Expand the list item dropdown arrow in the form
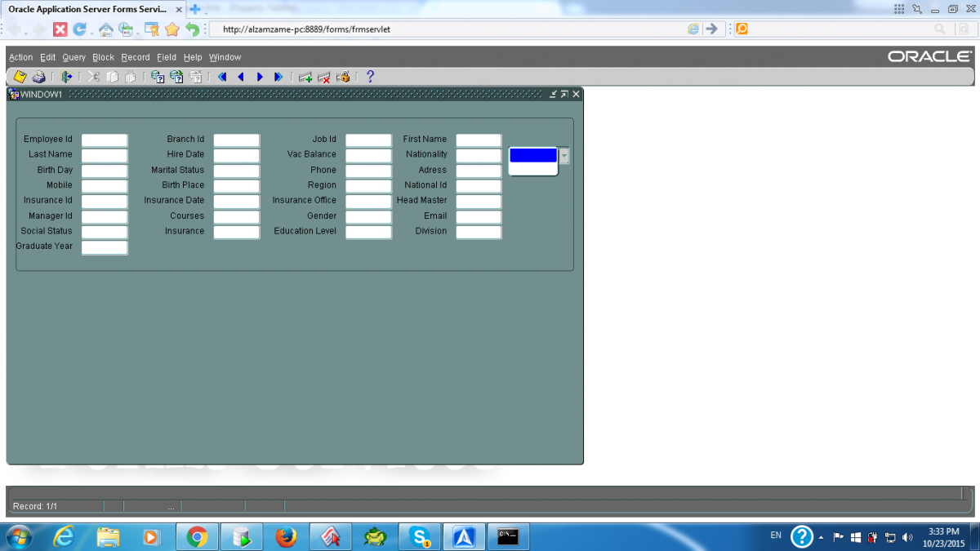The height and width of the screenshot is (551, 980). click(564, 155)
